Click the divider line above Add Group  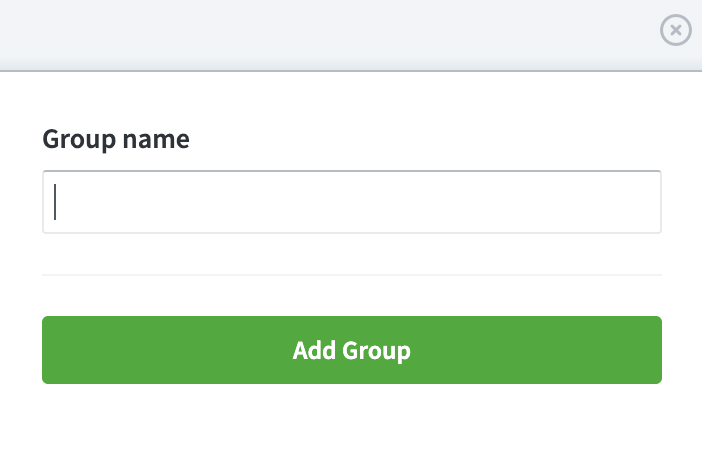(x=352, y=275)
